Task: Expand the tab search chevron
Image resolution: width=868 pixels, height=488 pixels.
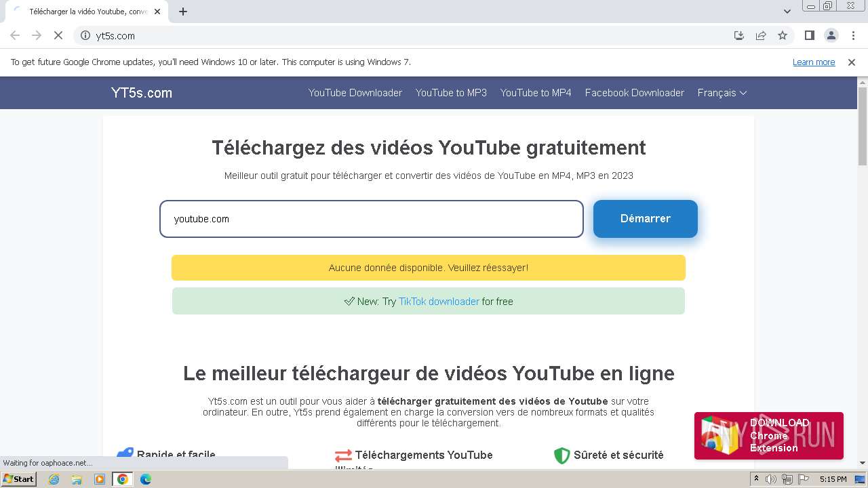Action: tap(787, 12)
